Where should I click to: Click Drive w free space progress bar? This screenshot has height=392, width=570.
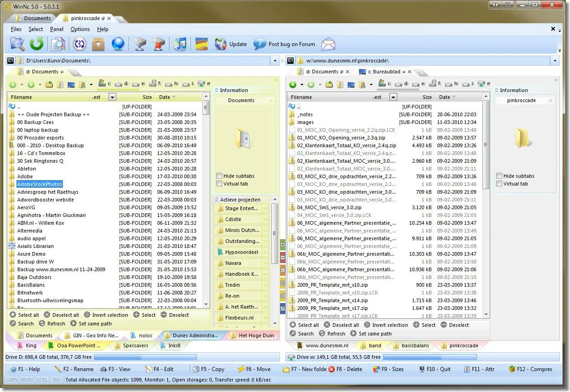coord(430,357)
